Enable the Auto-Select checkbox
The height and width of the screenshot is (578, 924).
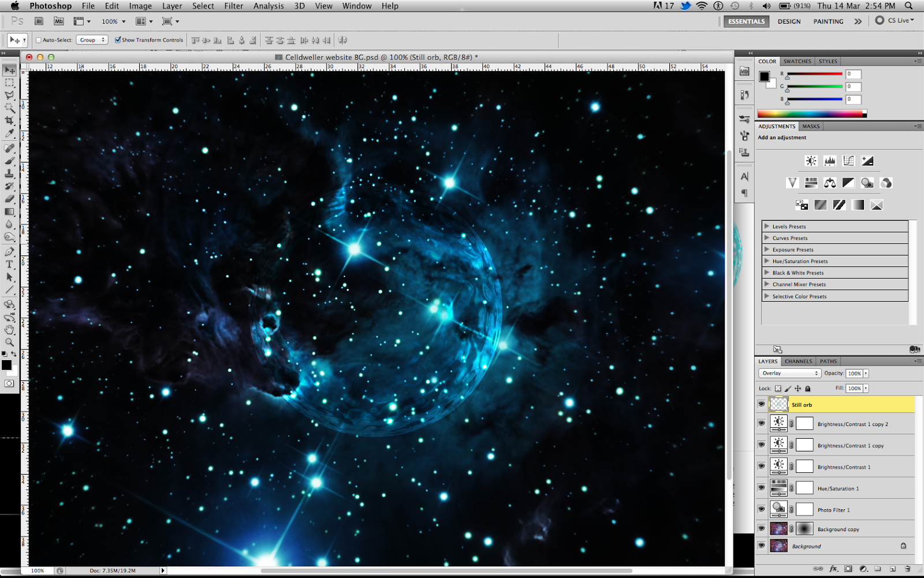(39, 40)
